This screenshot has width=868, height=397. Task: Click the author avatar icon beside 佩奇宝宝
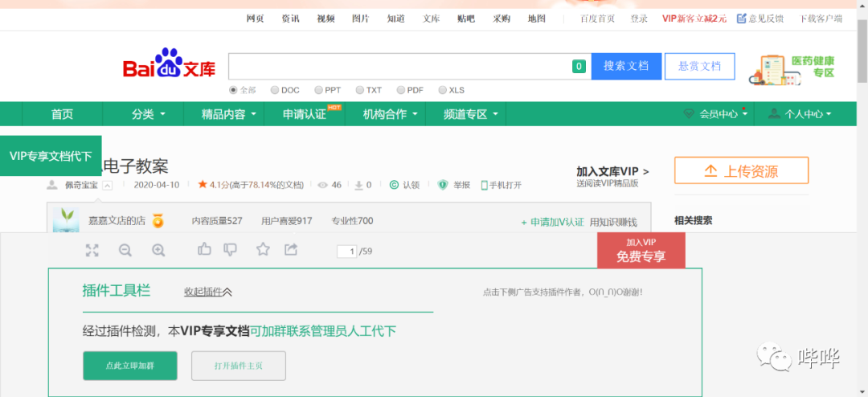pyautogui.click(x=51, y=185)
